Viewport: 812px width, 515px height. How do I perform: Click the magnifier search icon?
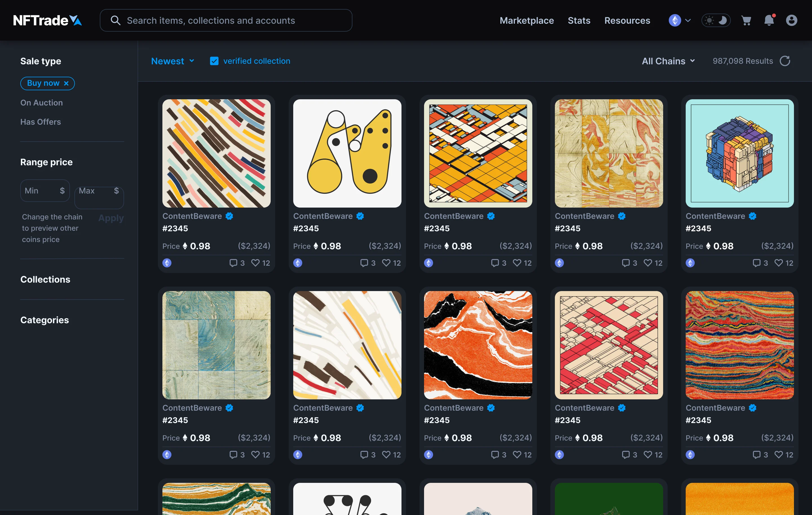[x=115, y=21]
